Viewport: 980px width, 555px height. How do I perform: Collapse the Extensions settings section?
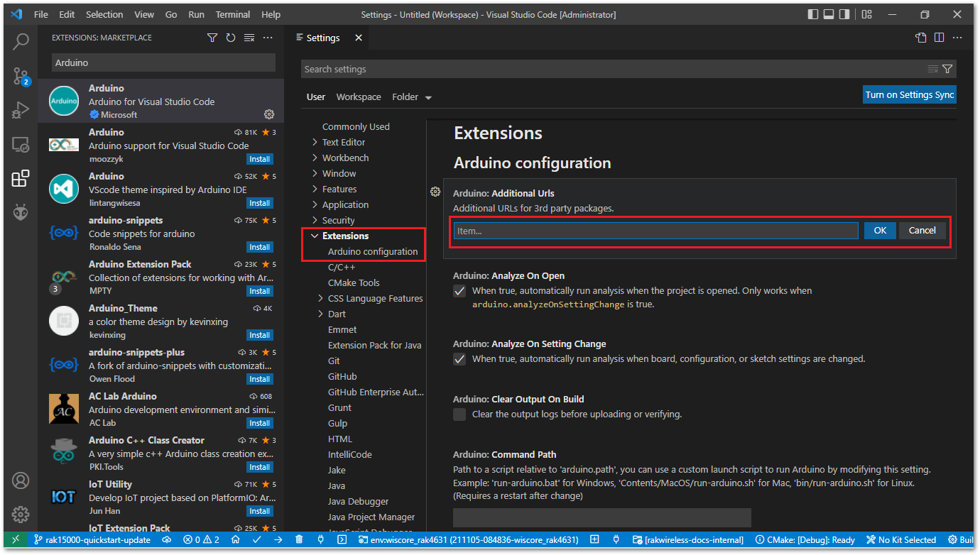pos(315,236)
